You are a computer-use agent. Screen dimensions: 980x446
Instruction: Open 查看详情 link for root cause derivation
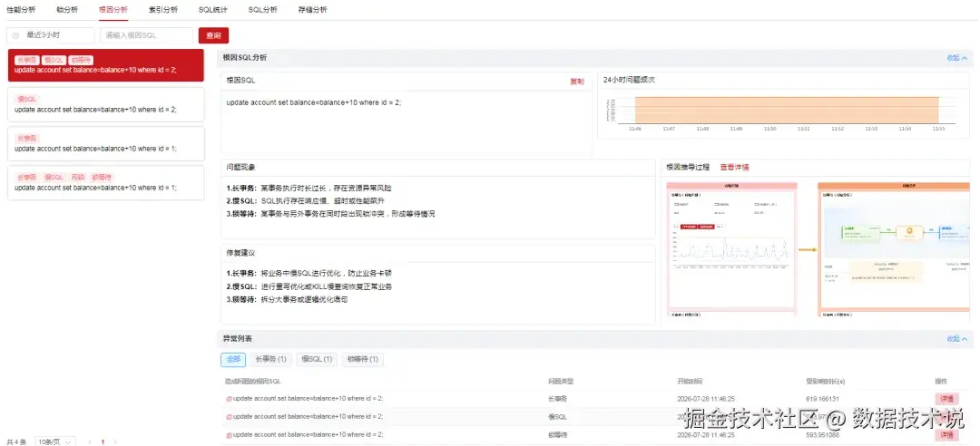[x=734, y=168]
